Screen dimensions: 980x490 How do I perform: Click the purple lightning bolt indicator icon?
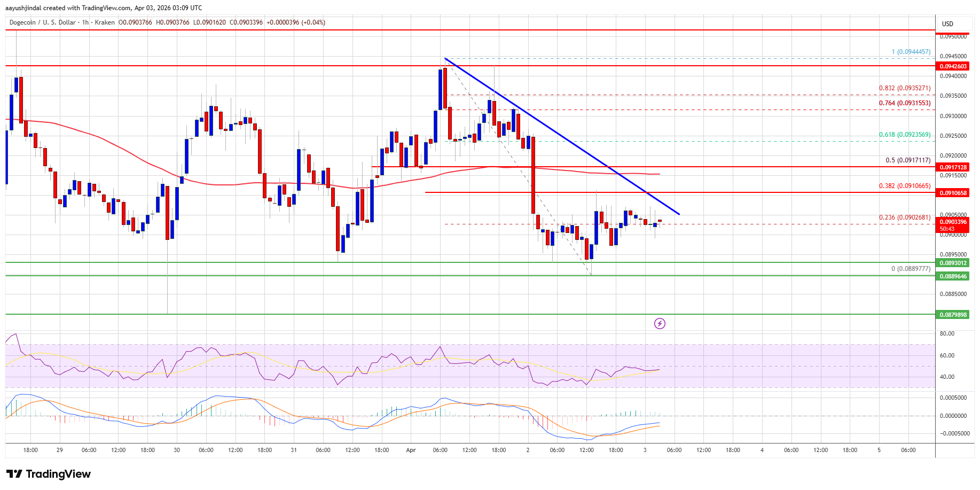[660, 323]
